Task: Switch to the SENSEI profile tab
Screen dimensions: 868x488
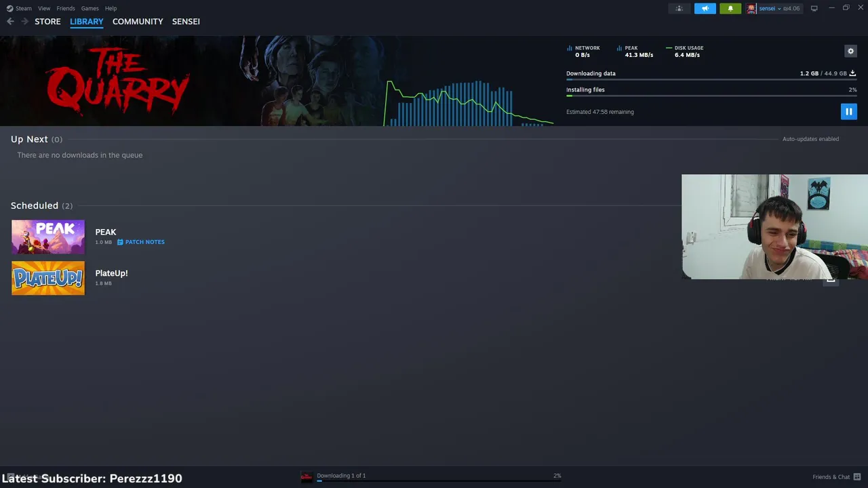Action: pos(186,22)
